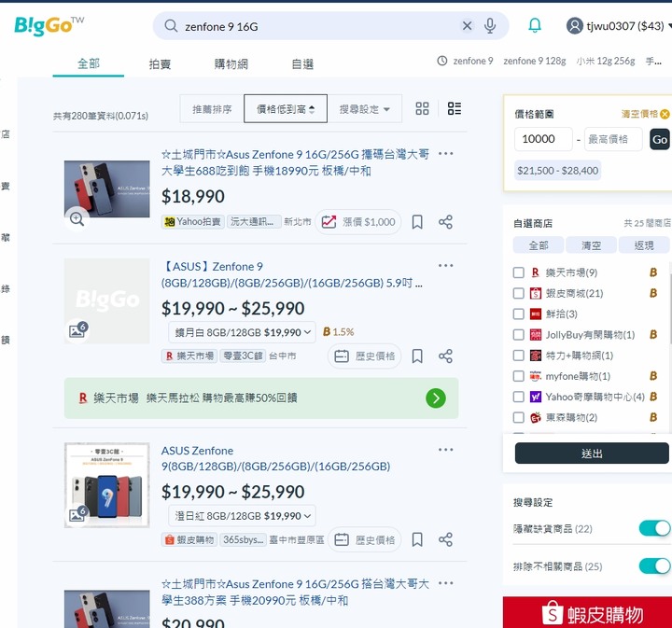Zoom the $18,990 Zenfone product image
Screen dimensions: 672x628
click(77, 219)
